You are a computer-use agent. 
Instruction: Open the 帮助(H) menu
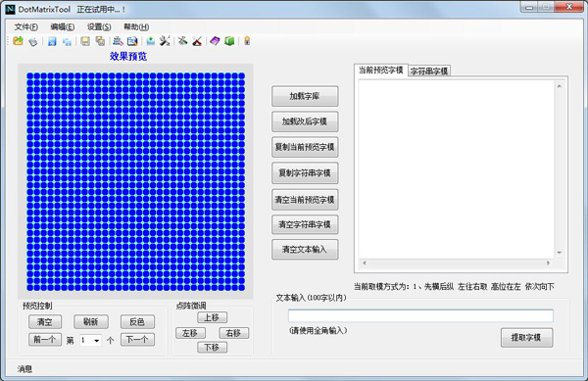(x=136, y=27)
